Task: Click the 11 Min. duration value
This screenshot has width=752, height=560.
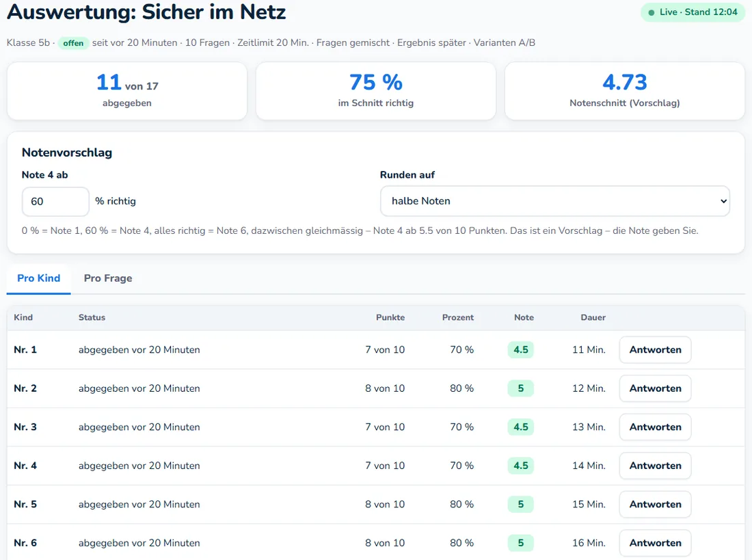Action: tap(589, 350)
